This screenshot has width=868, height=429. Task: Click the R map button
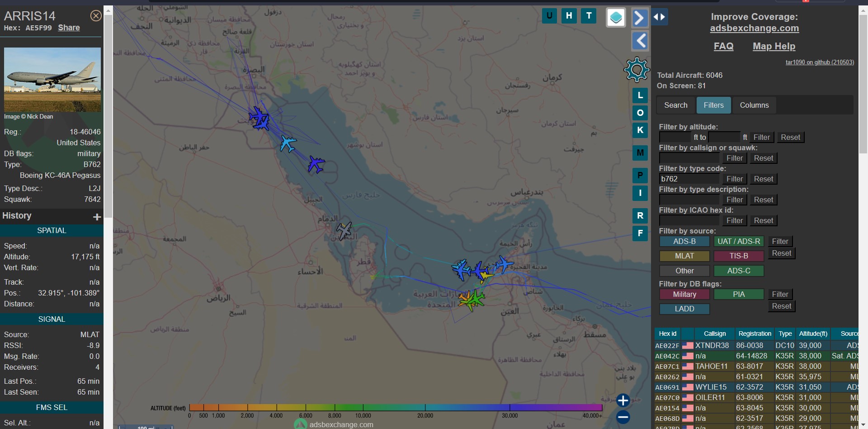point(640,216)
